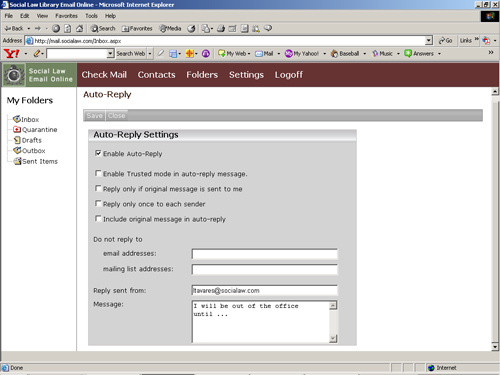Open the Search Web options dropdown arrow
Screen dimensions: 500x375
[x=150, y=54]
